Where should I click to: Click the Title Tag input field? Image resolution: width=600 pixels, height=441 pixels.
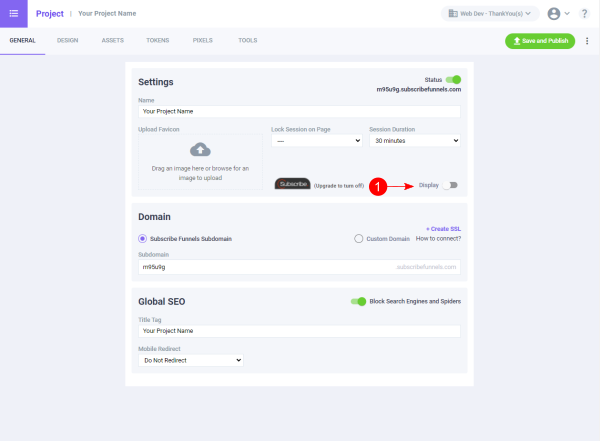299,330
